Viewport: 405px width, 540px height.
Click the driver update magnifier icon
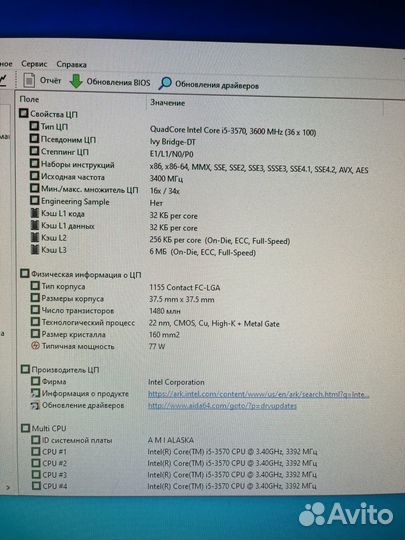165,83
